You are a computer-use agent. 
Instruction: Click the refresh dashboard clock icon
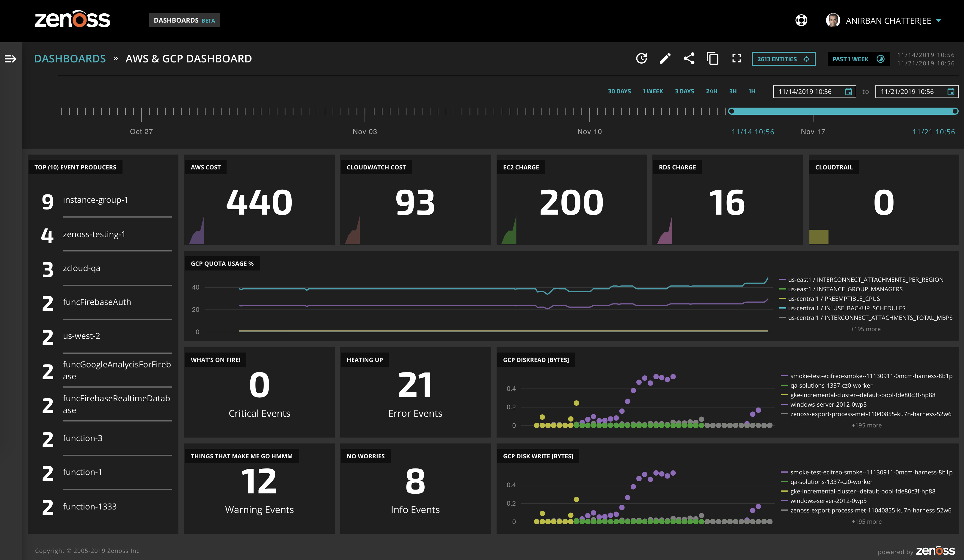click(x=641, y=59)
